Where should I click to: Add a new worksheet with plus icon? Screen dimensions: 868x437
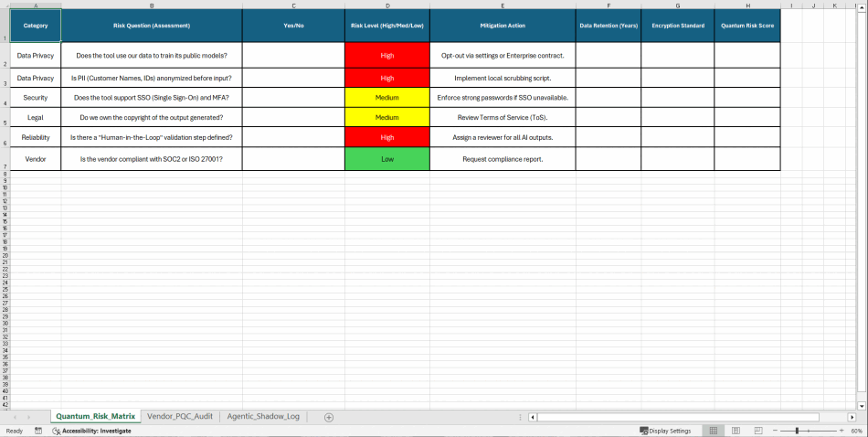(329, 417)
